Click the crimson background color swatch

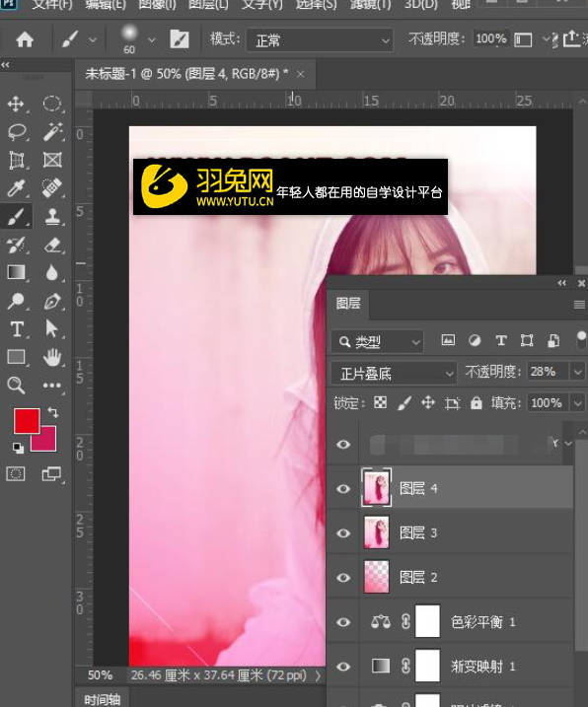point(48,441)
